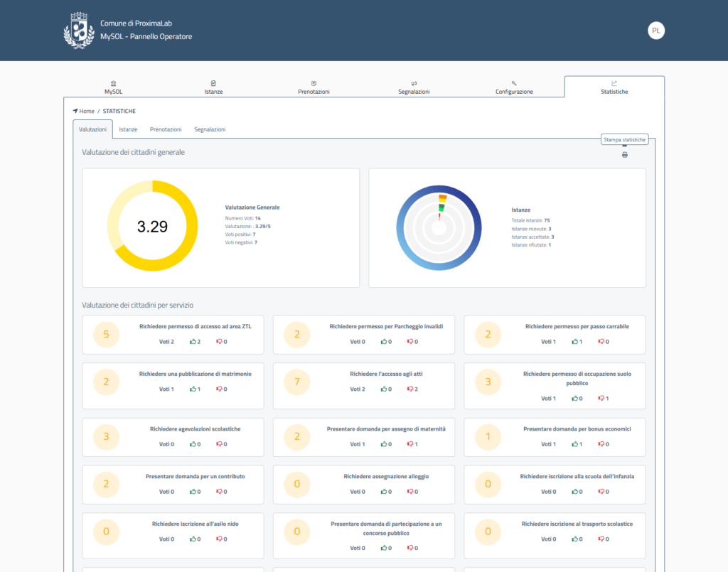Click thumbs-down icon for occupazione suolo pubblico
The height and width of the screenshot is (572, 728).
(601, 399)
